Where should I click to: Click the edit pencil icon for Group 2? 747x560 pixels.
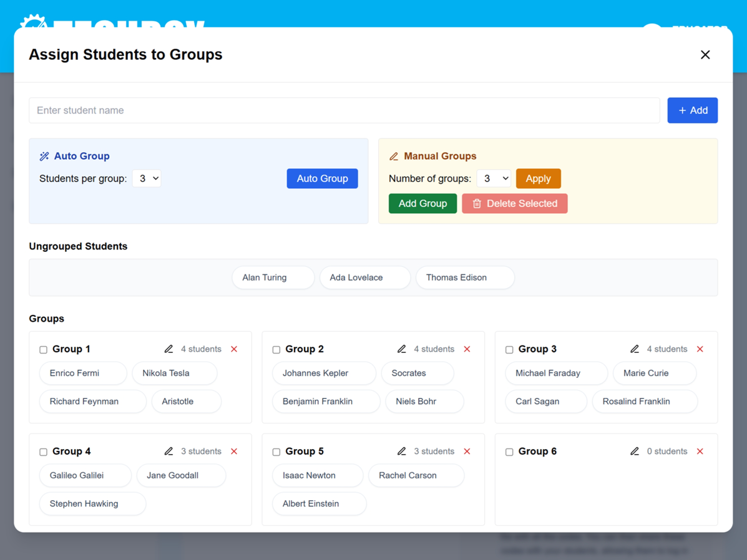click(402, 349)
